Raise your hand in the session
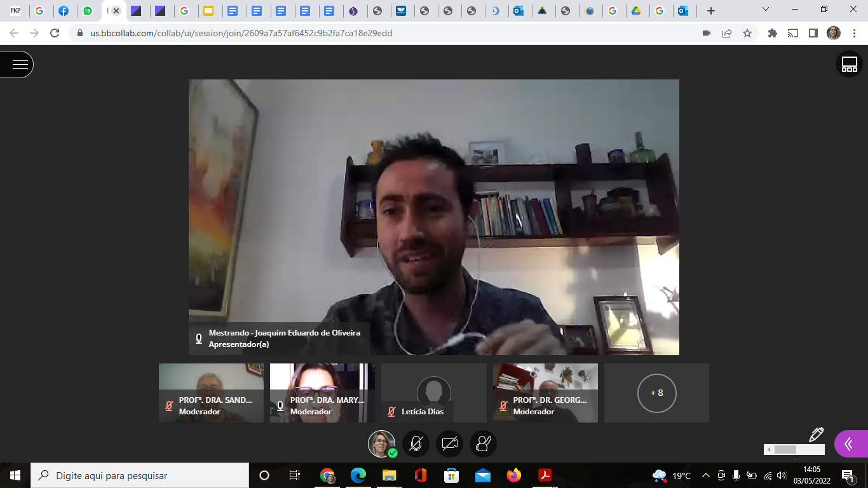 click(x=483, y=444)
